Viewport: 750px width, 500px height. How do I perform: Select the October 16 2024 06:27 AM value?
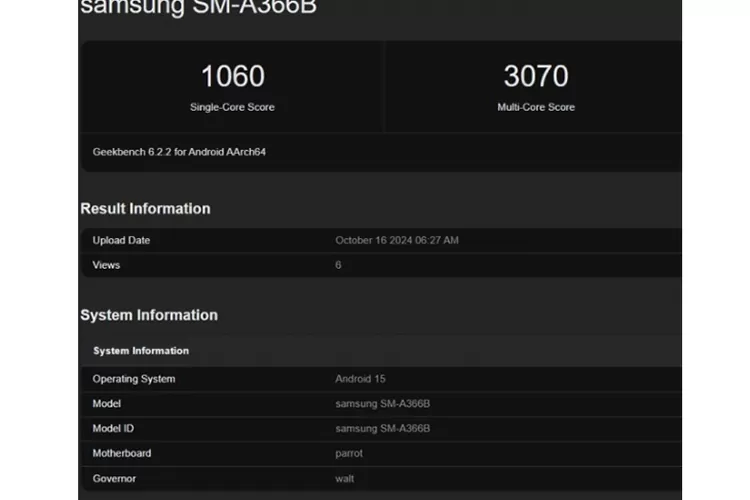397,240
